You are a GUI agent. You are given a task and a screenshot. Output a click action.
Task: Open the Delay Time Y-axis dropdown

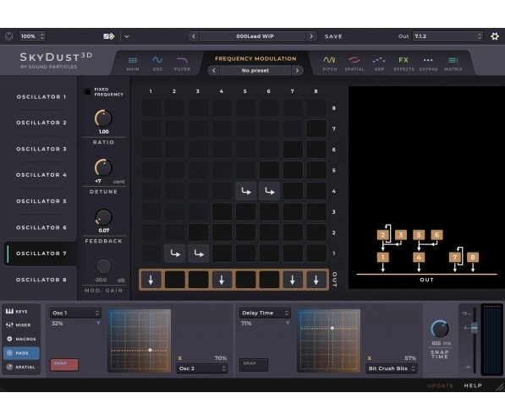tap(265, 313)
